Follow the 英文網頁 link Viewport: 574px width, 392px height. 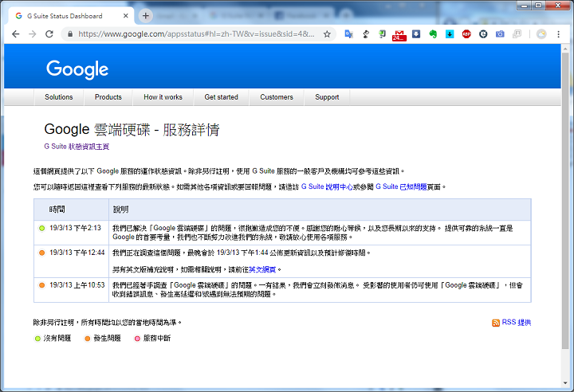pyautogui.click(x=262, y=270)
